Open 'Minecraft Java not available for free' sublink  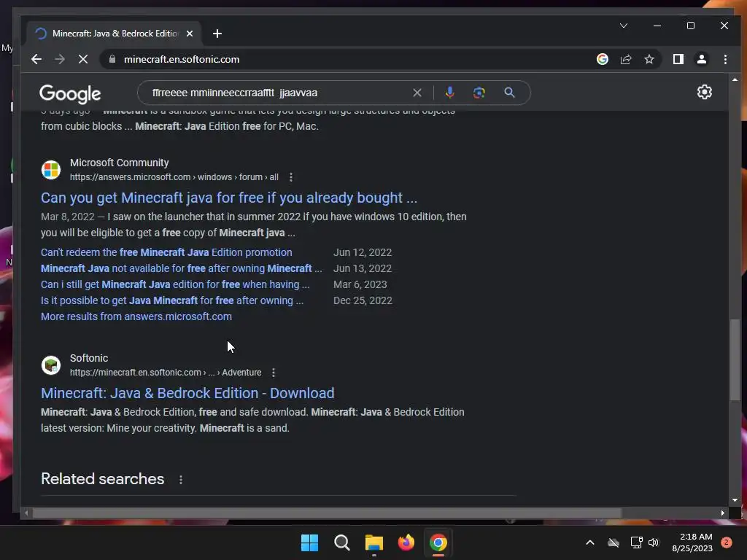tap(181, 268)
